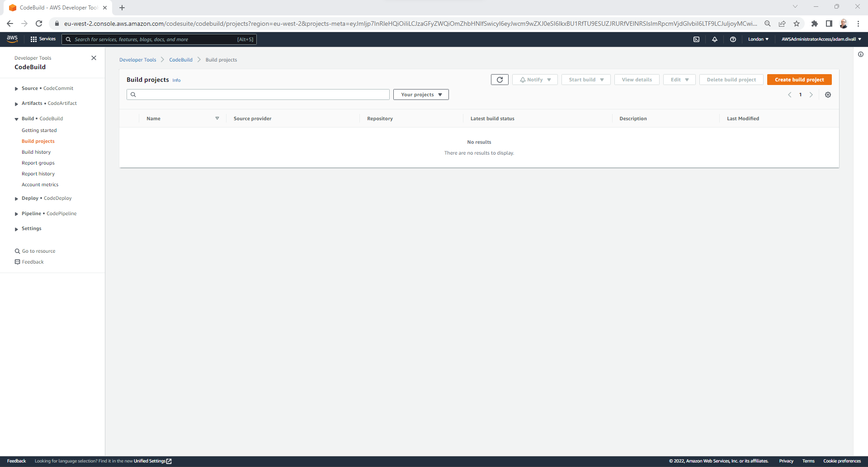The width and height of the screenshot is (868, 467).
Task: Open browser extensions puzzle icon
Action: pos(814,24)
